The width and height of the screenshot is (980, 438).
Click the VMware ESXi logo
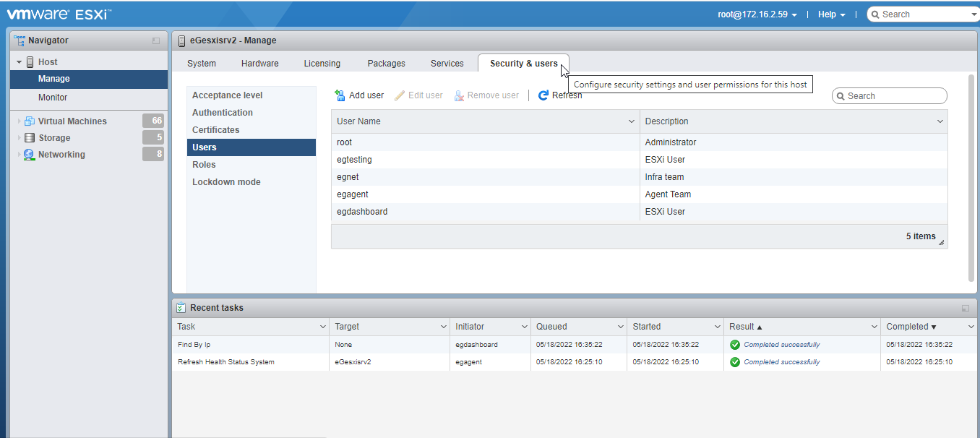[59, 14]
